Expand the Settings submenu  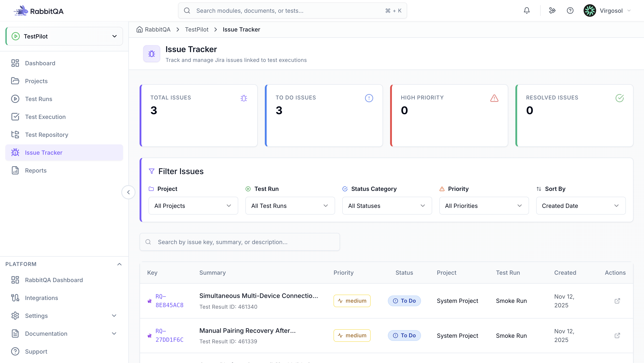click(114, 316)
